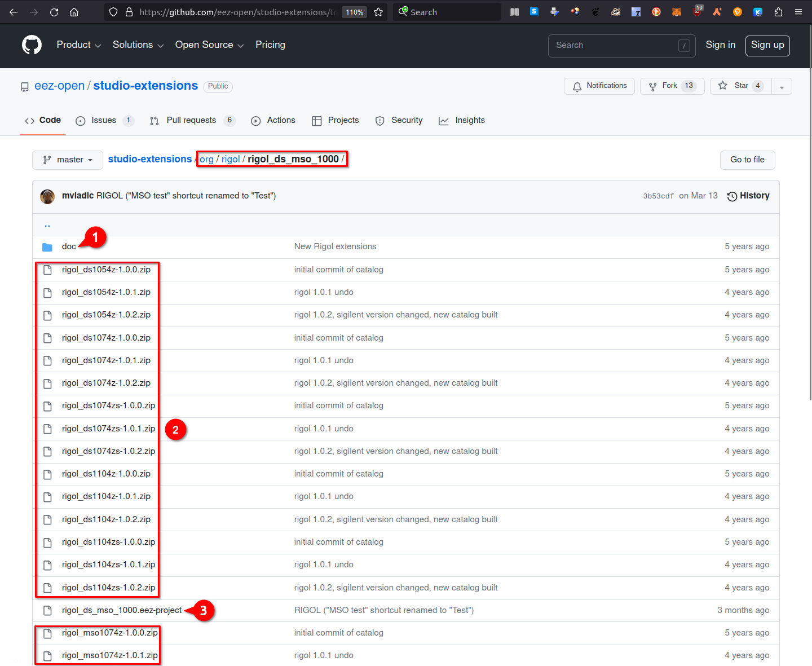This screenshot has height=666, width=812.
Task: Click the uBlock extension icon with badge
Action: (698, 11)
